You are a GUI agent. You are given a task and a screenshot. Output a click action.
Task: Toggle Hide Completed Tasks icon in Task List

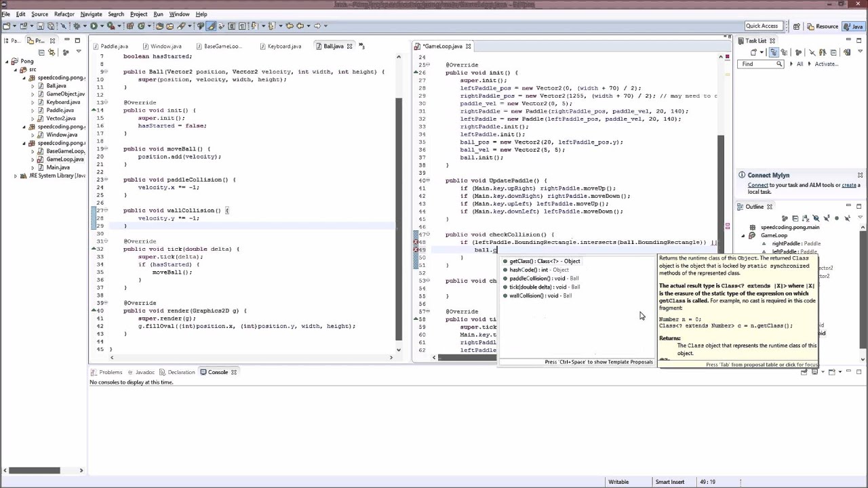point(823,52)
